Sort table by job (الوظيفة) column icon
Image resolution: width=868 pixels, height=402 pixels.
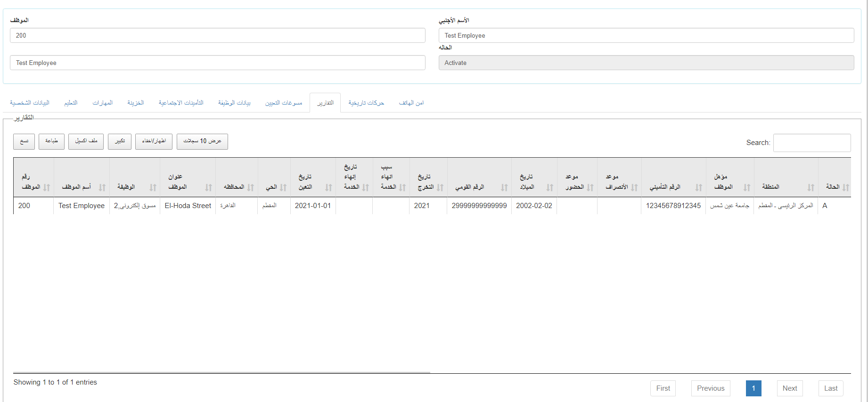click(x=153, y=187)
